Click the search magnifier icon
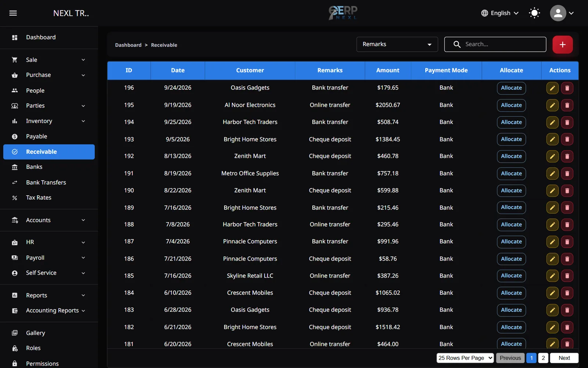 point(457,45)
